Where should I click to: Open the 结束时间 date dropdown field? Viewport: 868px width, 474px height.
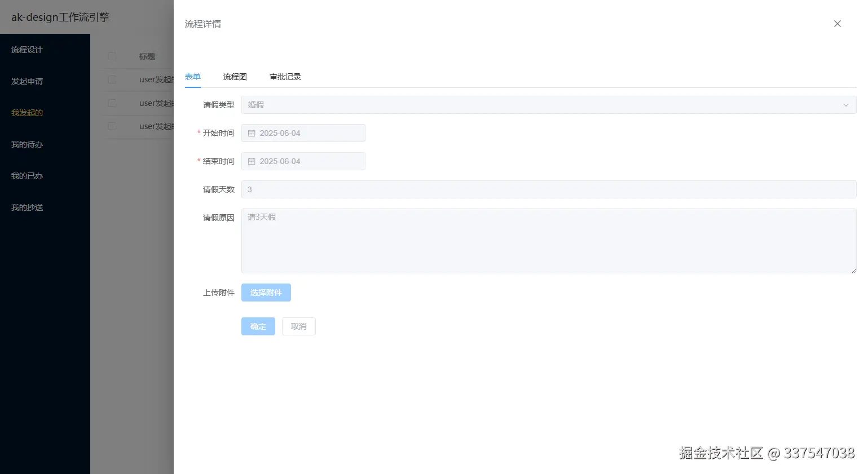[x=303, y=161]
